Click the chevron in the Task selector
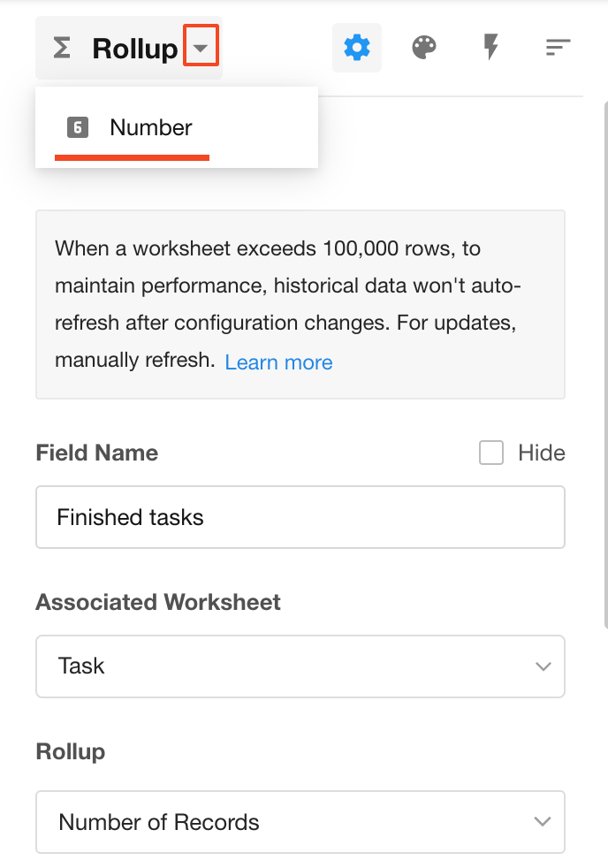Image resolution: width=608 pixels, height=868 pixels. click(543, 666)
